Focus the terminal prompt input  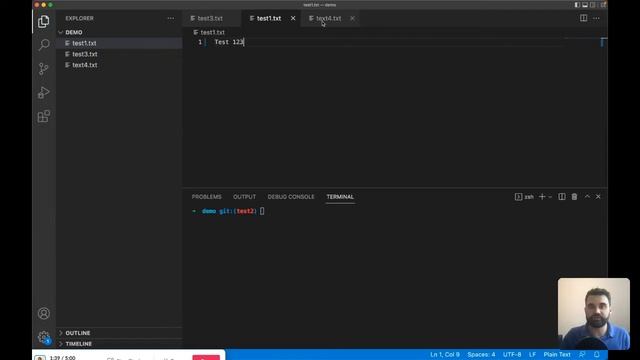click(x=262, y=211)
